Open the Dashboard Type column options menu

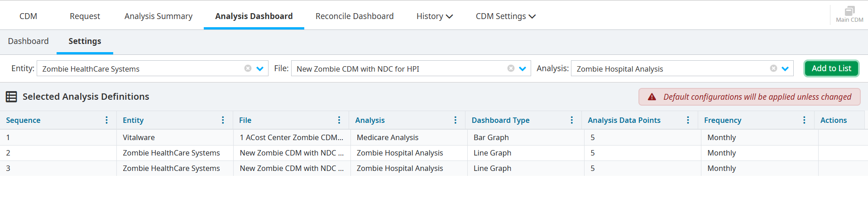(x=571, y=120)
